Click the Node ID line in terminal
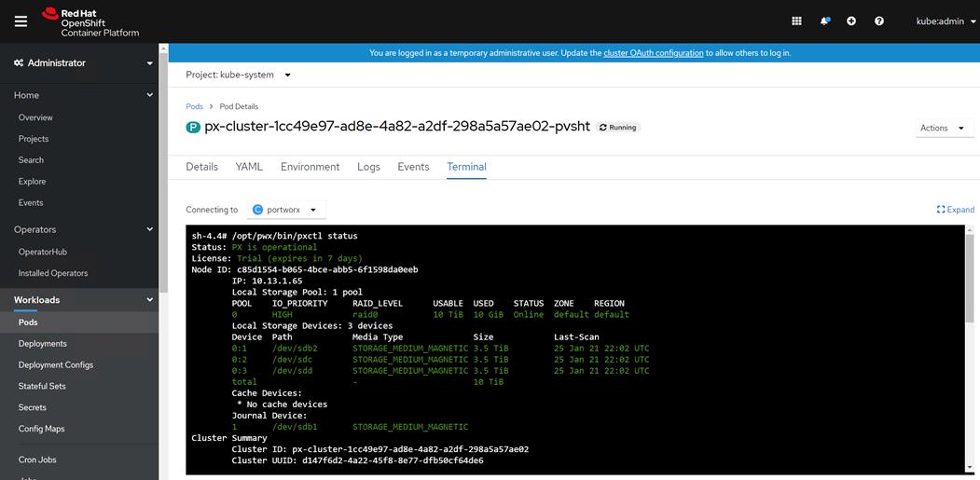980x480 pixels. pyautogui.click(x=304, y=269)
